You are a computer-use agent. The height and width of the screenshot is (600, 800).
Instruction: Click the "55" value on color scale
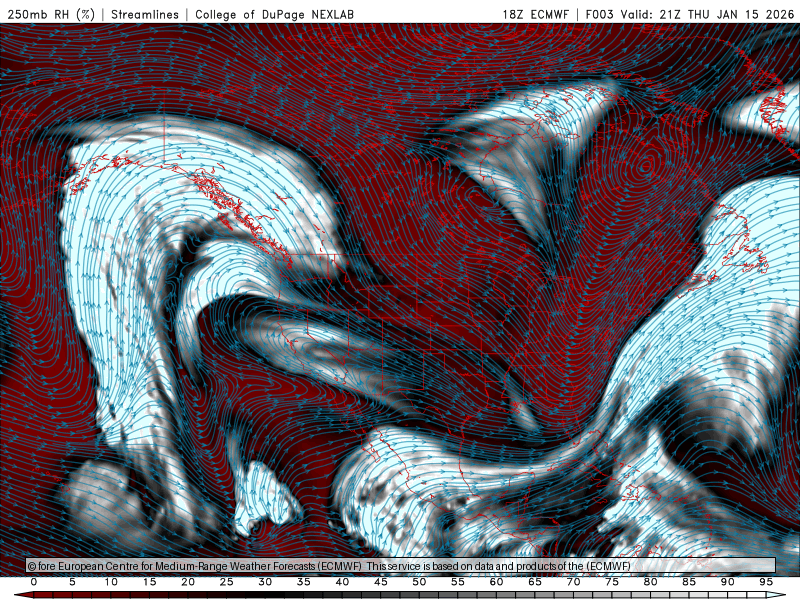458,582
